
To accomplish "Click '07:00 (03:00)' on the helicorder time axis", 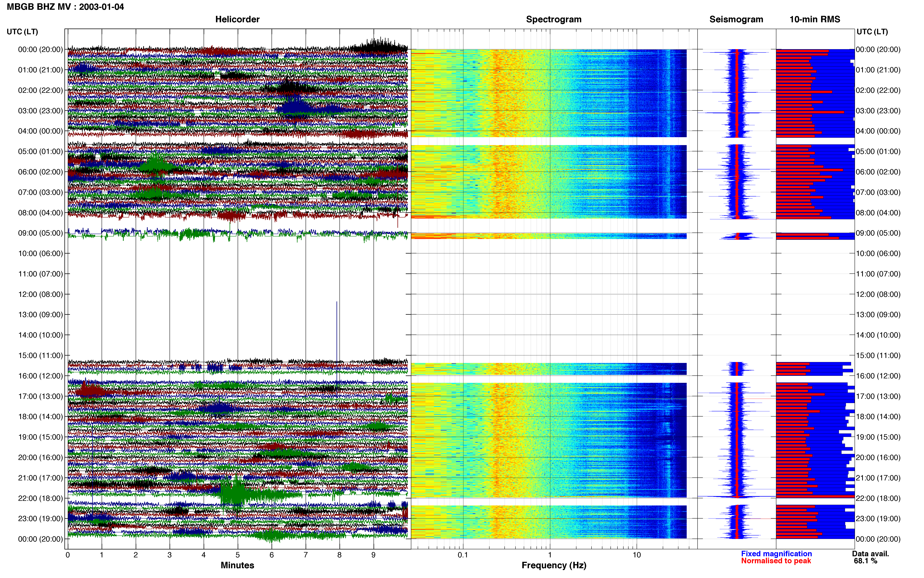I will 41,192.
